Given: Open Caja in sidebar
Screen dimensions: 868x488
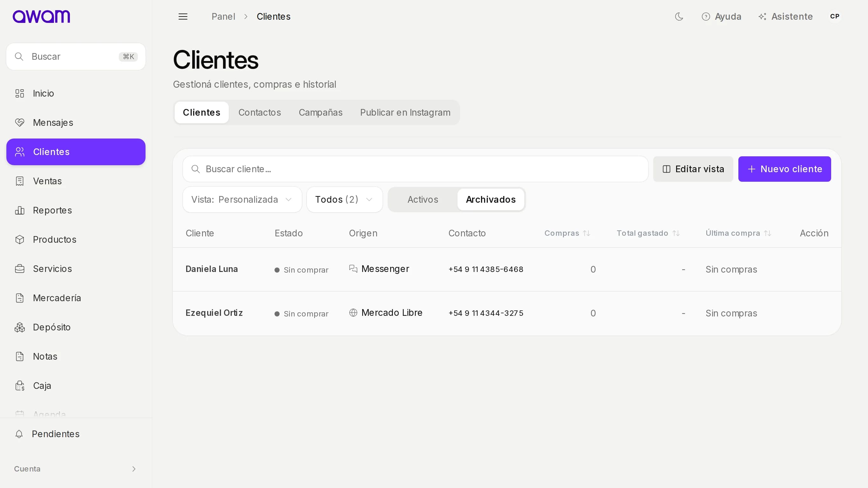Looking at the screenshot, I should [x=76, y=386].
